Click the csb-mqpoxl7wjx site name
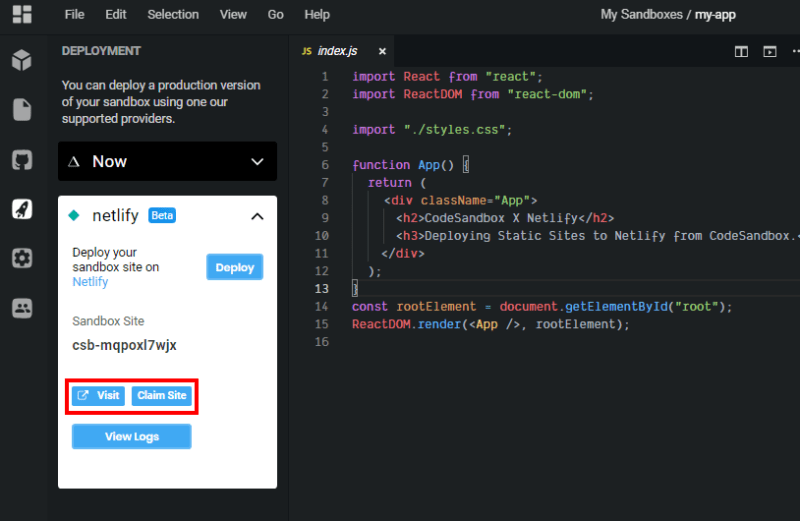The height and width of the screenshot is (521, 800). pos(124,345)
